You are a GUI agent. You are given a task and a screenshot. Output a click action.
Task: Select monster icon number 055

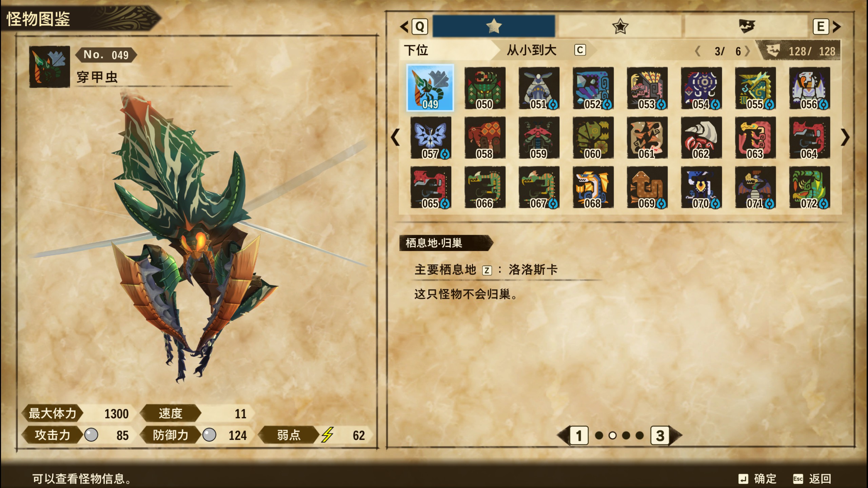755,88
